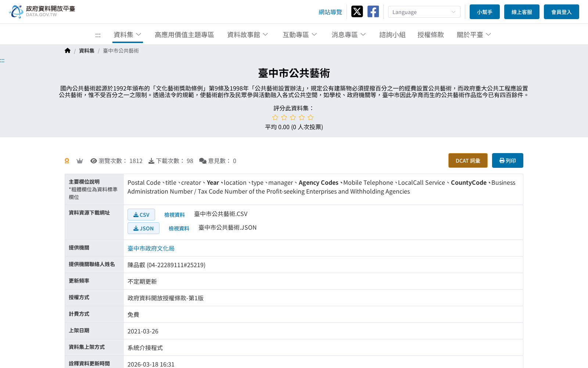Click the 小幫手 button
This screenshot has width=588, height=368.
click(485, 12)
